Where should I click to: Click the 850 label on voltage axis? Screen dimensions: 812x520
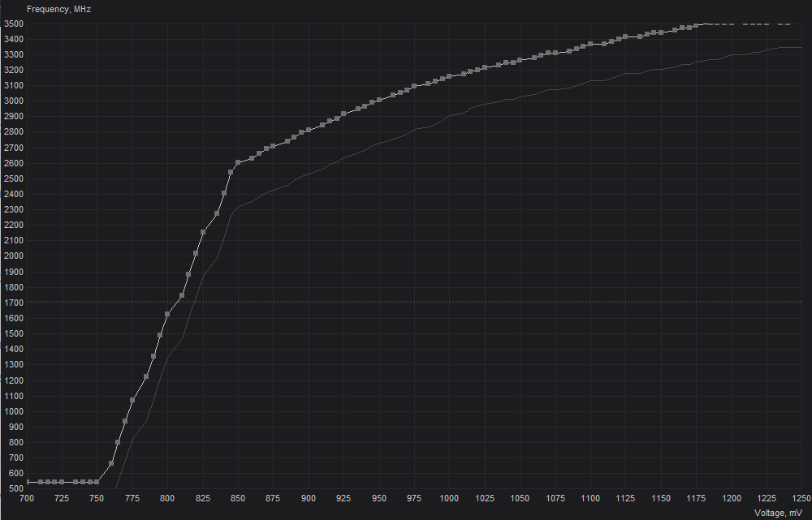coord(238,498)
